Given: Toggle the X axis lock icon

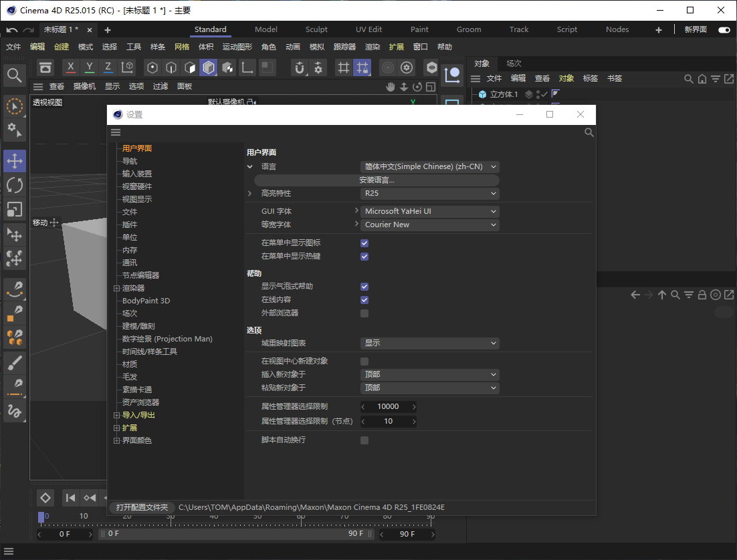Looking at the screenshot, I should 70,67.
